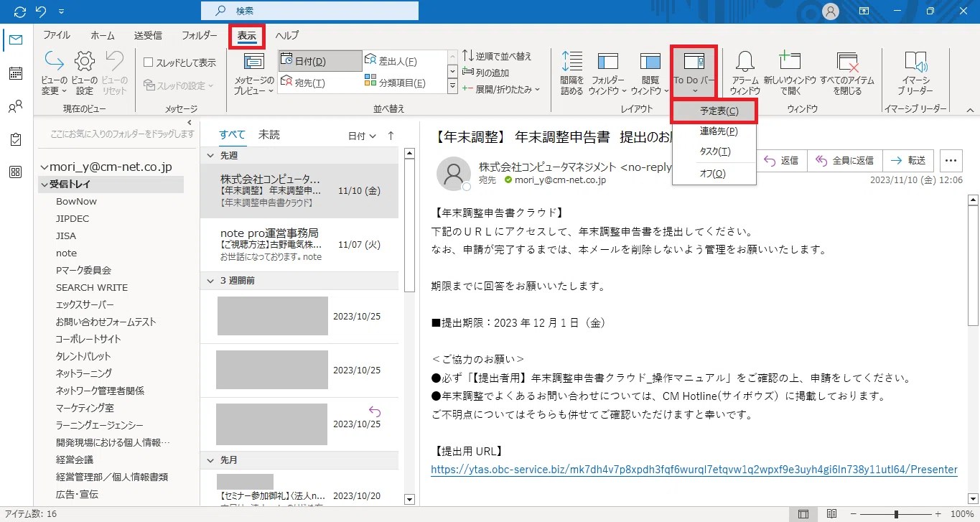Collapse the 先週 message group

click(x=210, y=155)
